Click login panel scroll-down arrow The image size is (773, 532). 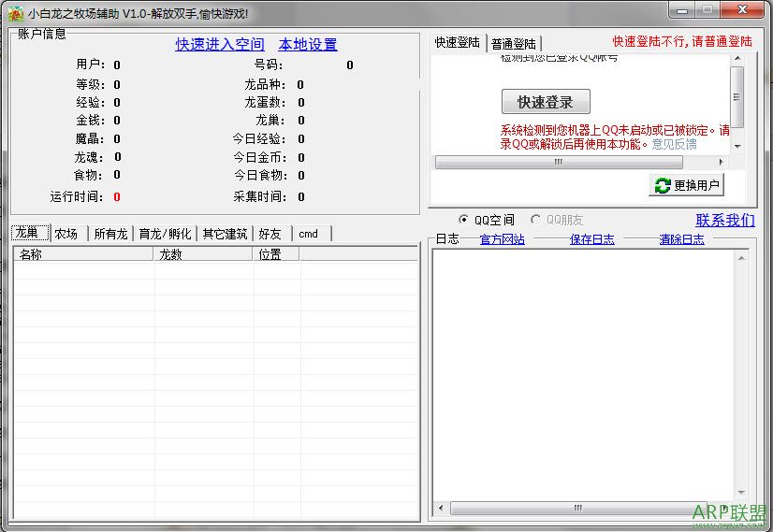click(737, 146)
